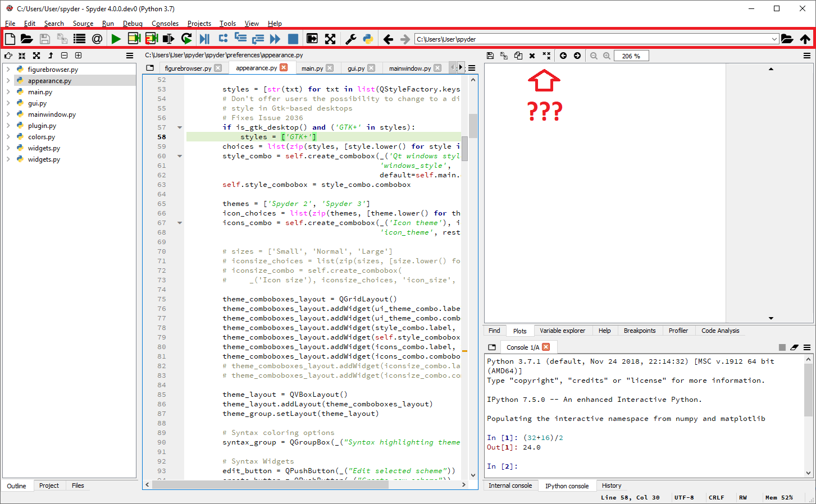Remove the current plot
This screenshot has width=816, height=504.
coord(532,56)
